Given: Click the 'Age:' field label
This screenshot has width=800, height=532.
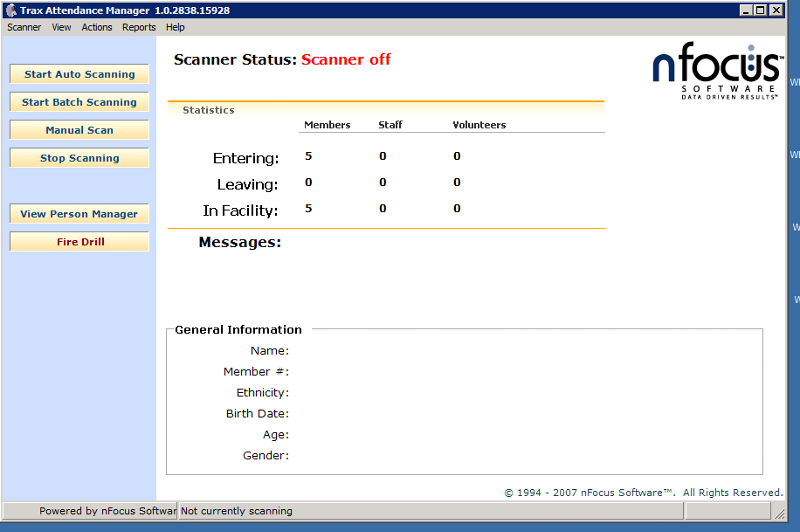Looking at the screenshot, I should [x=276, y=435].
